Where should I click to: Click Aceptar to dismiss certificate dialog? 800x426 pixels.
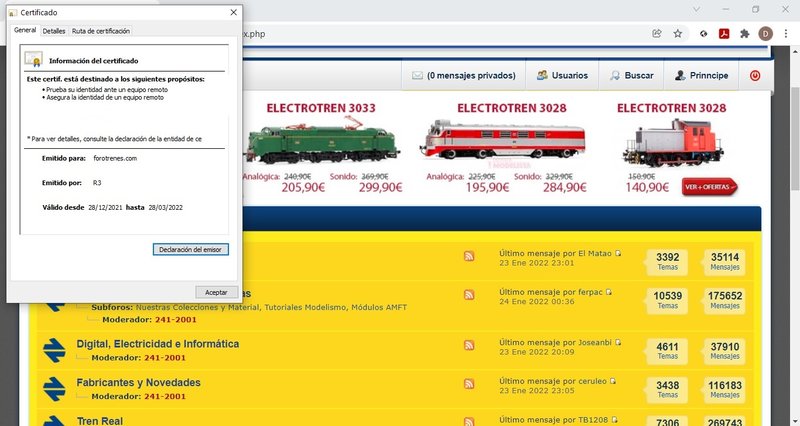point(216,292)
